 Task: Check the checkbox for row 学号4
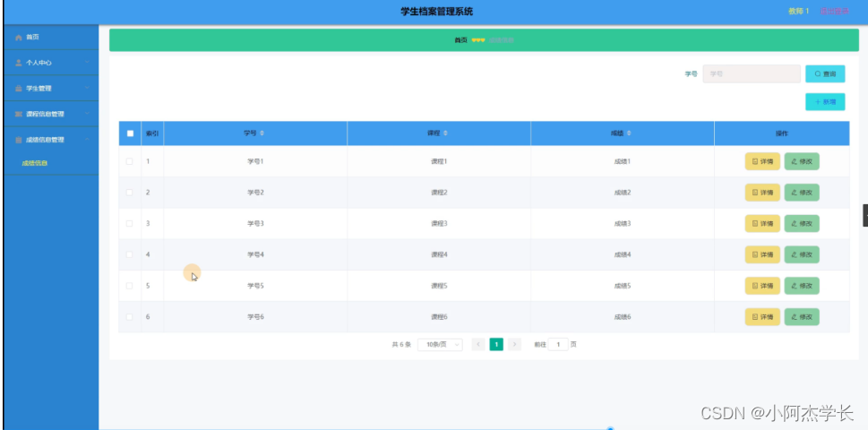click(130, 254)
